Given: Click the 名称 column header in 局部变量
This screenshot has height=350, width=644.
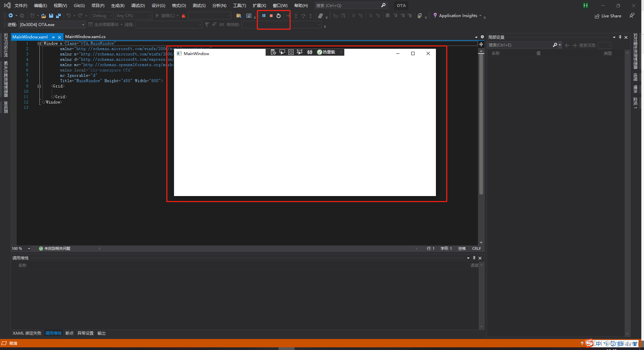Looking at the screenshot, I should point(496,53).
